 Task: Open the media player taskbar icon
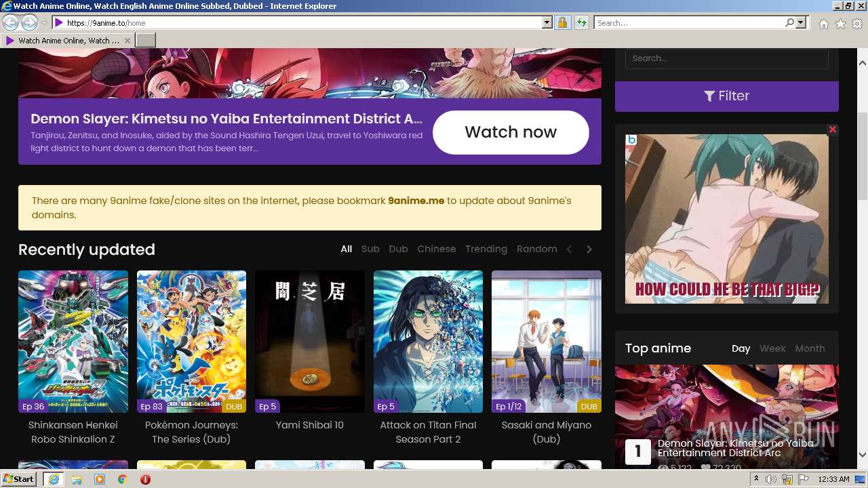pyautogui.click(x=100, y=479)
